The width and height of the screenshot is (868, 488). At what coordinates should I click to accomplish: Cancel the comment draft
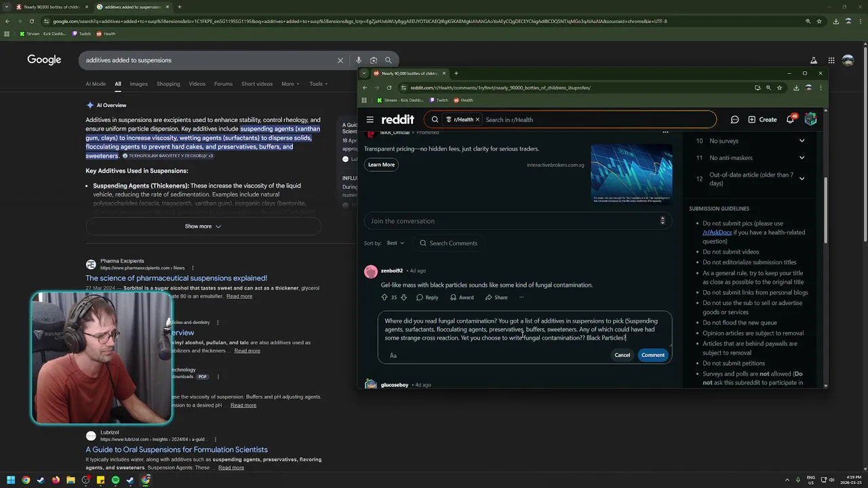point(622,355)
